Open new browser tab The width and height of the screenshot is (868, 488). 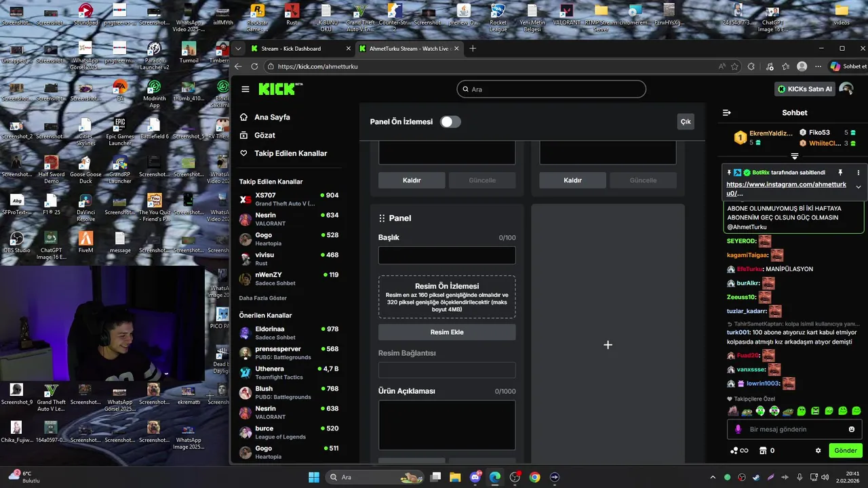click(473, 48)
